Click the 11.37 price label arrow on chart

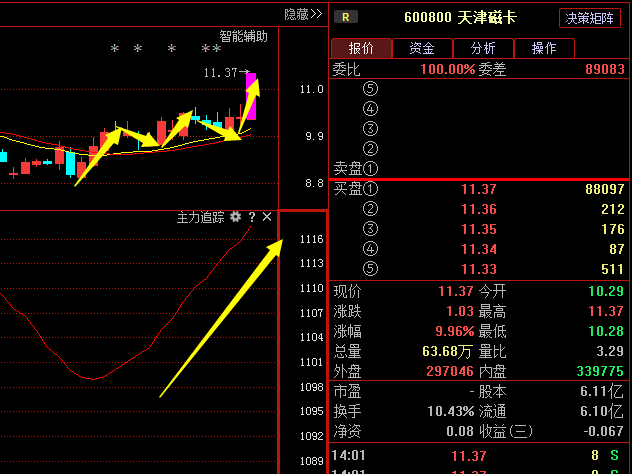(224, 73)
